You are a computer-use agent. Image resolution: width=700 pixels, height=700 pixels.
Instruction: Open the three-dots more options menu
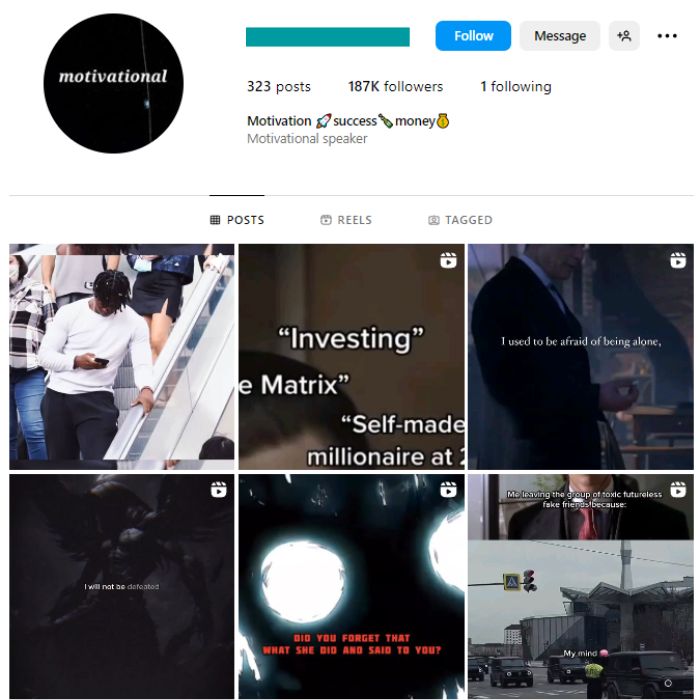[x=667, y=36]
